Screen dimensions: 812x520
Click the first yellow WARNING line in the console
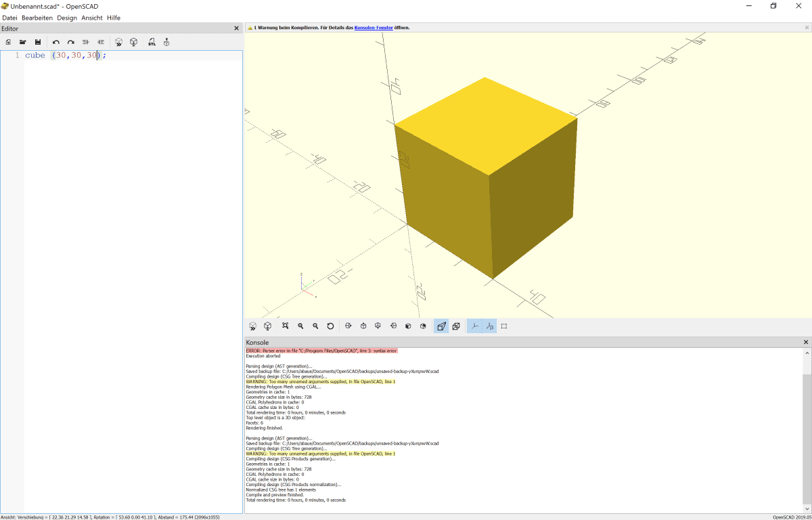click(x=321, y=382)
